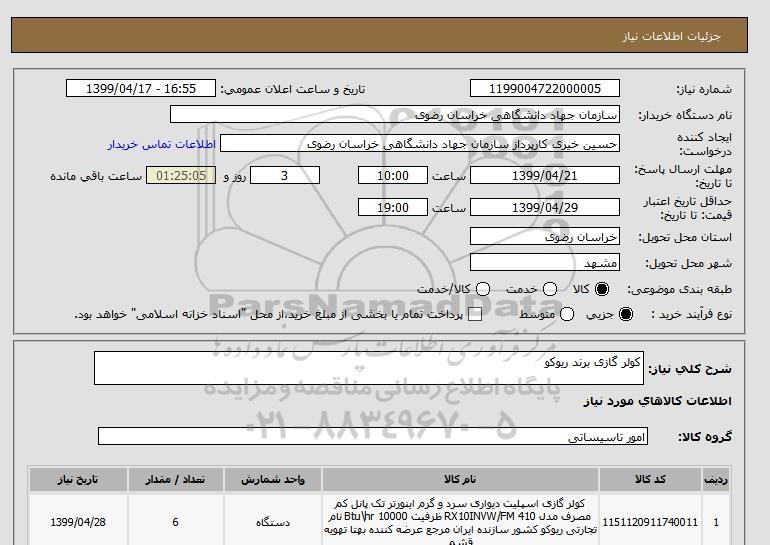
Task: Click the جزئیات اطلاعات نیاز page title
Action: 671,36
